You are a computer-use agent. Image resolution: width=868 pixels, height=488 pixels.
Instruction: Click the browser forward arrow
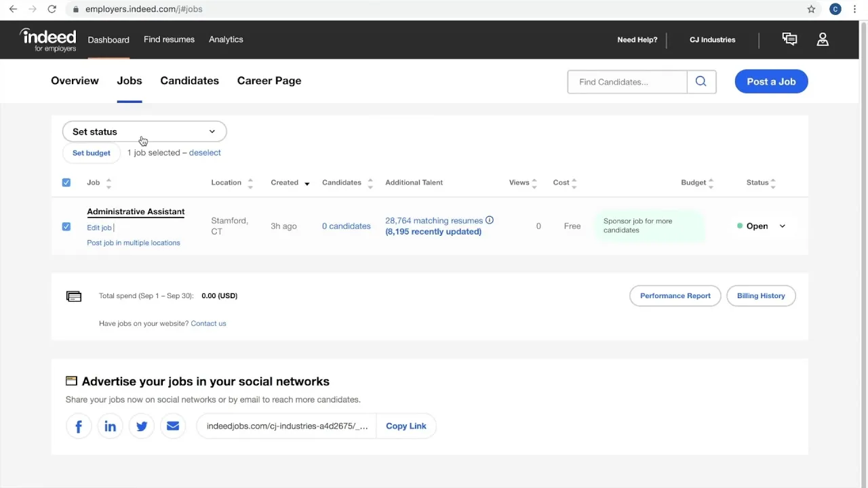32,9
